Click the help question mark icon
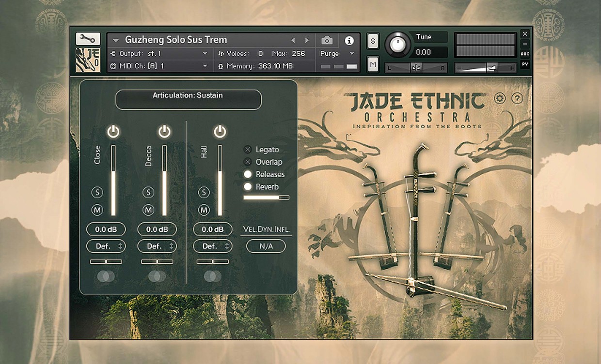601x364 pixels. point(517,98)
